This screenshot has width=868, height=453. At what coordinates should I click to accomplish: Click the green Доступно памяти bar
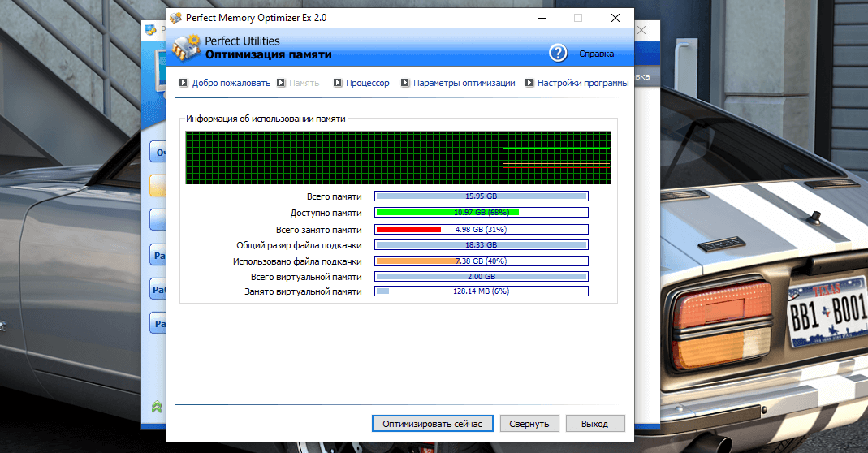447,213
